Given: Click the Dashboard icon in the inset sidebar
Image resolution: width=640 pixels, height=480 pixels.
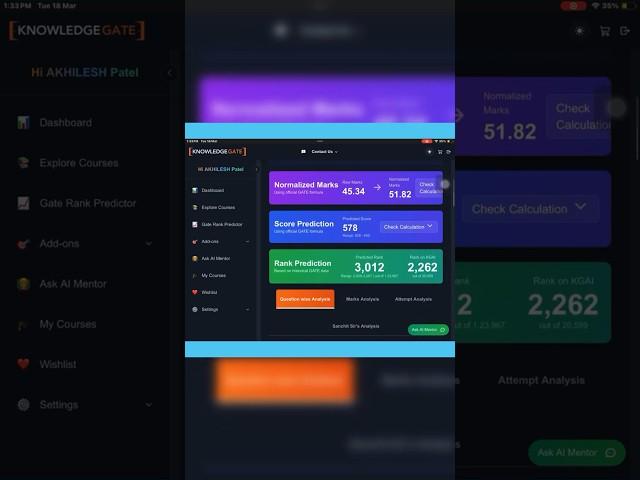Looking at the screenshot, I should (195, 190).
